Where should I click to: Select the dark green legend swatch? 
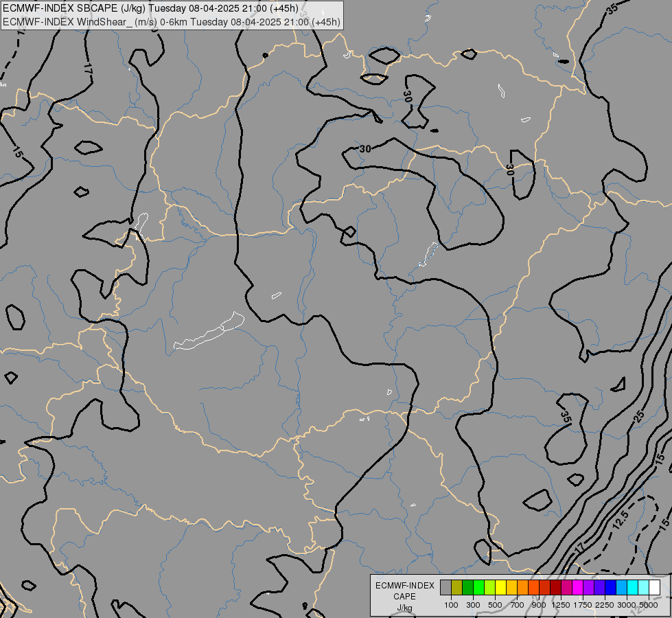pyautogui.click(x=467, y=587)
